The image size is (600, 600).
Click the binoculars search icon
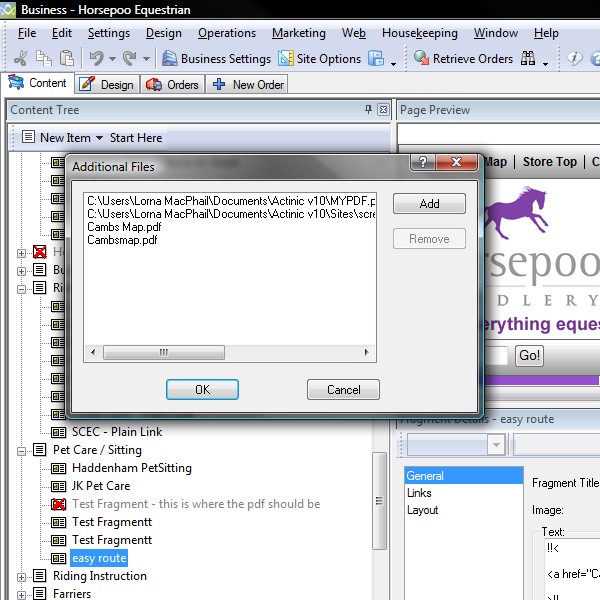tap(528, 59)
